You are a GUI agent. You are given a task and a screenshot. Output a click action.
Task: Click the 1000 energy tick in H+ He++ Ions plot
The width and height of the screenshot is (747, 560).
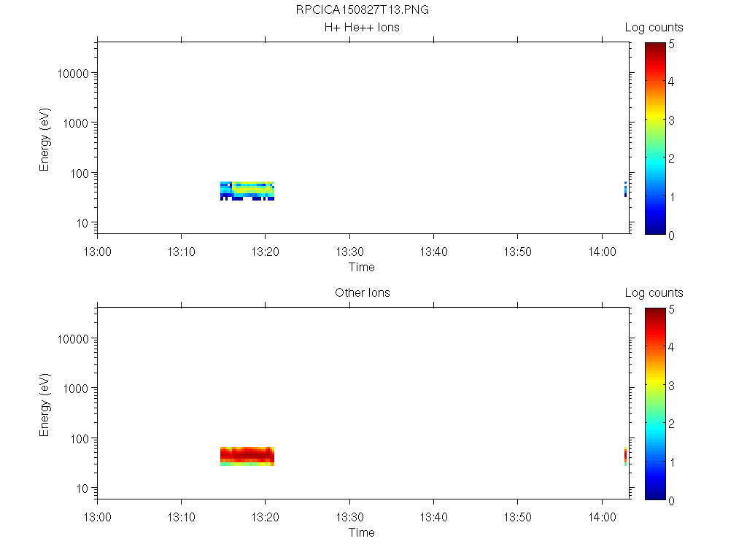pyautogui.click(x=76, y=123)
